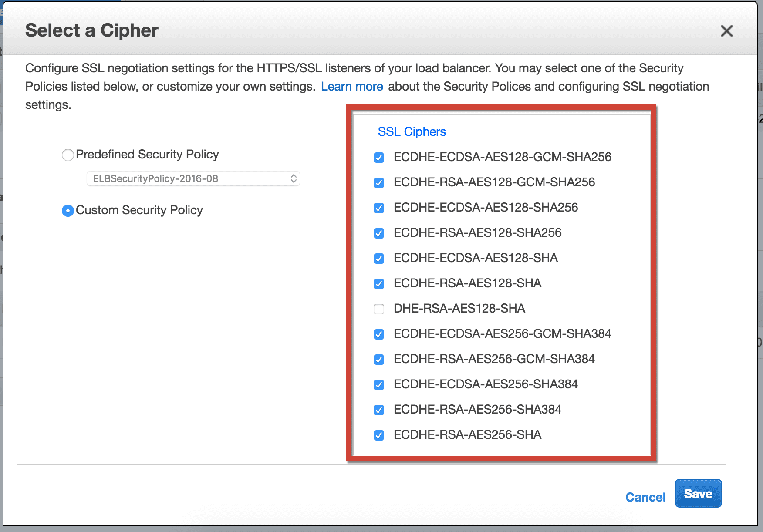
Task: Disable the ECDHE-RSA-AES128-SHA cipher
Action: tap(379, 284)
